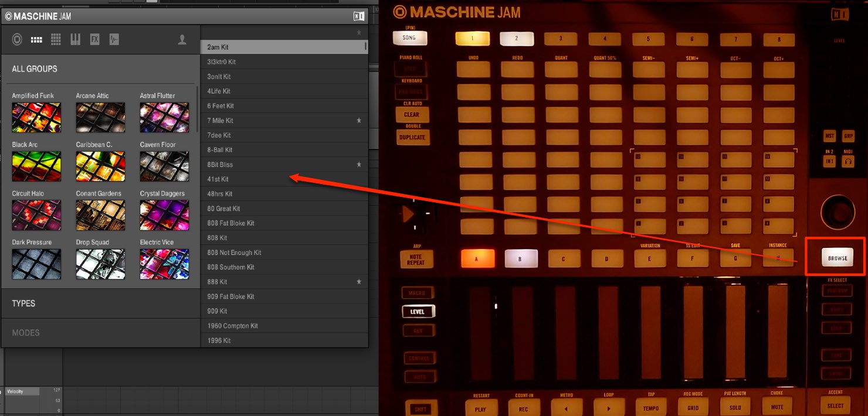Click the kit list scrollbar
Screen dimensions: 868x416
(x=366, y=45)
